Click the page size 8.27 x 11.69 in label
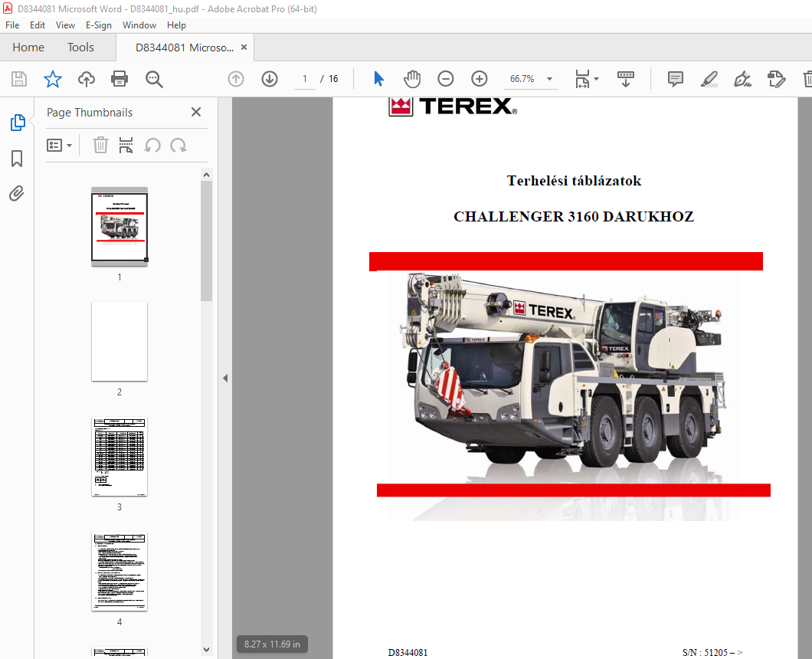 [272, 644]
